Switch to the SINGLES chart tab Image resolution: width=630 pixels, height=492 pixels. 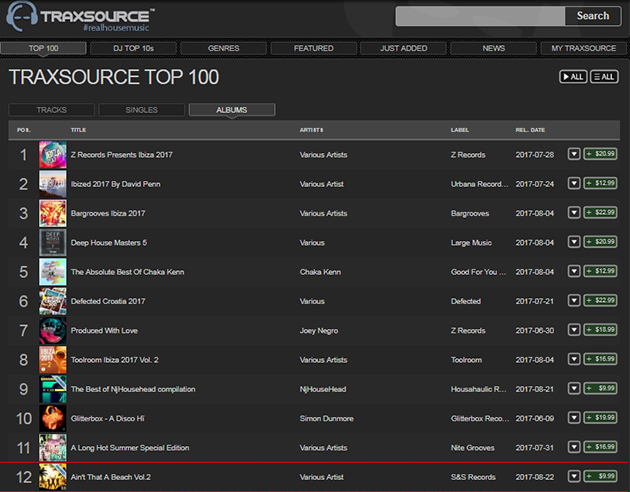click(x=141, y=110)
